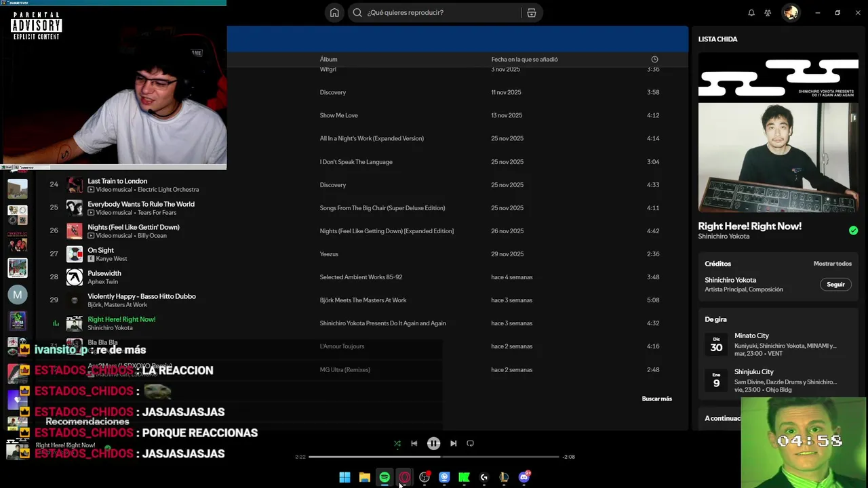Screen dimensions: 868x488
Task: Open Discord from taskbar
Action: click(x=524, y=477)
